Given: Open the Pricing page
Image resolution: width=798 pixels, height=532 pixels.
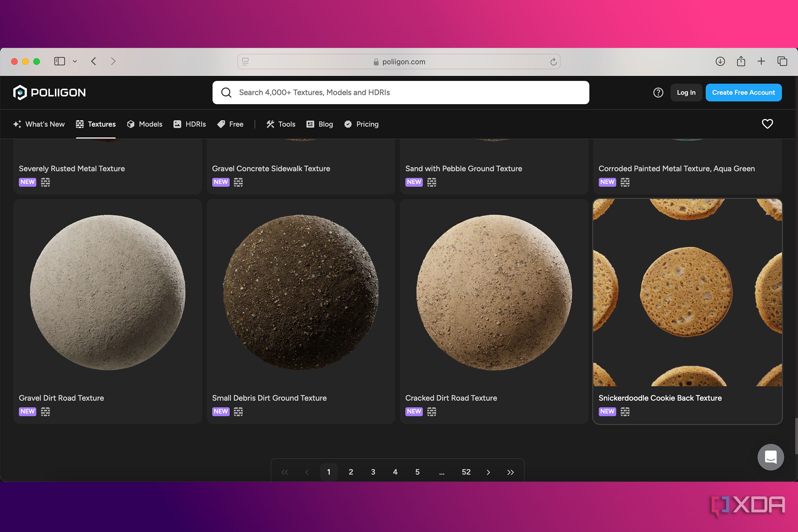Looking at the screenshot, I should tap(361, 124).
